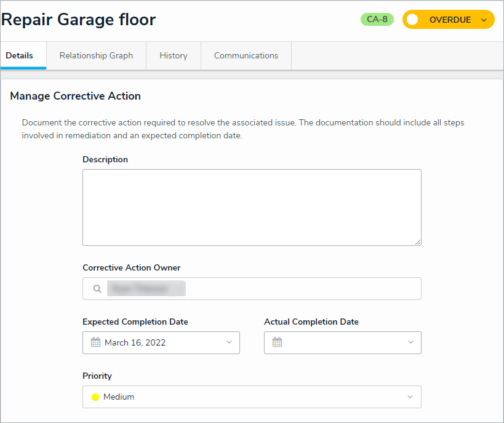The image size is (504, 423).
Task: Click the March 16, 2022 date value
Action: click(135, 342)
